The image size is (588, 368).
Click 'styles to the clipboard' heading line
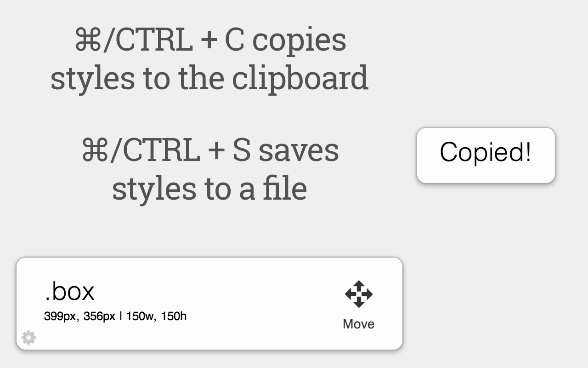pyautogui.click(x=209, y=77)
